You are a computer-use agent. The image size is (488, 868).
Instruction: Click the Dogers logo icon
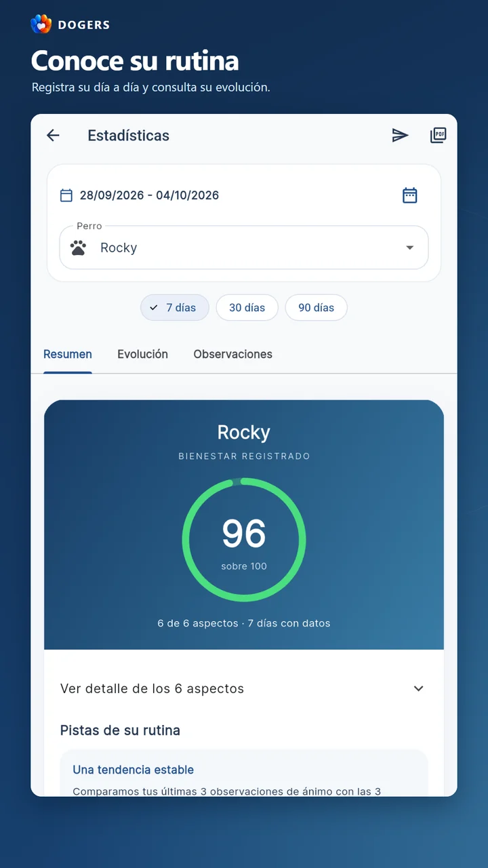(x=41, y=24)
